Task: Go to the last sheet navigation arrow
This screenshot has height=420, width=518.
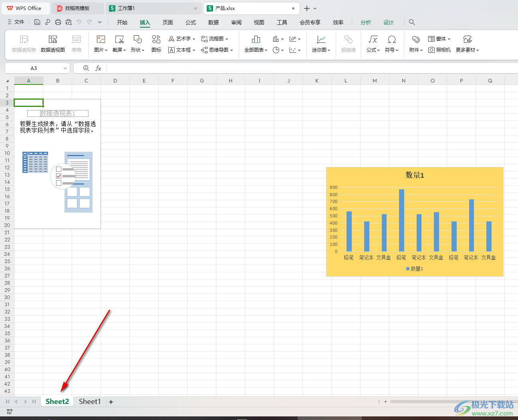Action: coord(34,402)
